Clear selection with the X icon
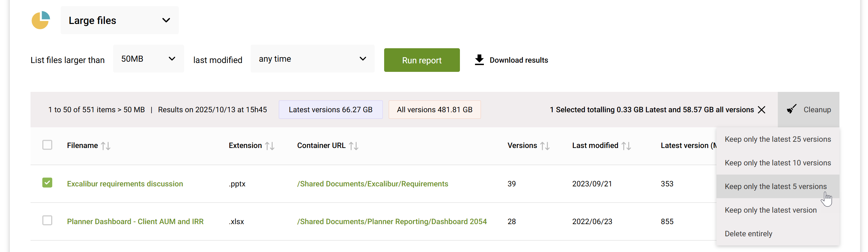The image size is (868, 252). click(761, 110)
